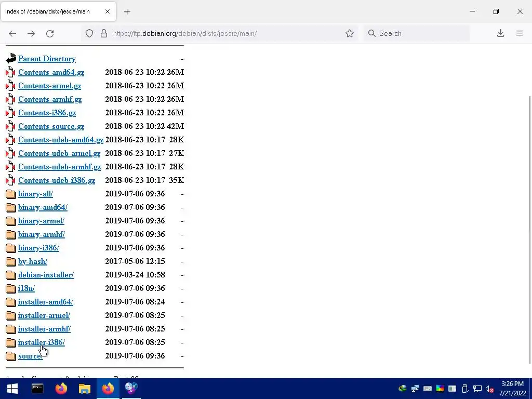Open Contents-udeb-amd64.gz
532x399 pixels.
point(61,140)
